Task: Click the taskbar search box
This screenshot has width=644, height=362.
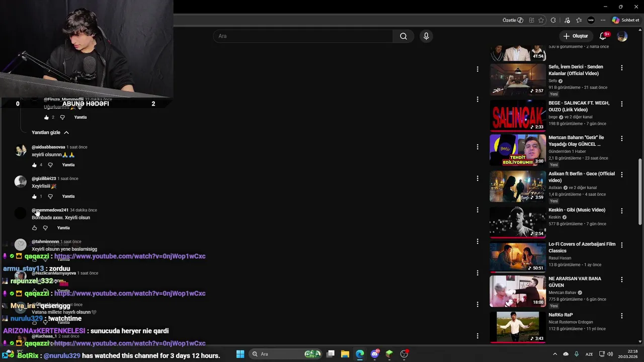Action: pyautogui.click(x=285, y=354)
